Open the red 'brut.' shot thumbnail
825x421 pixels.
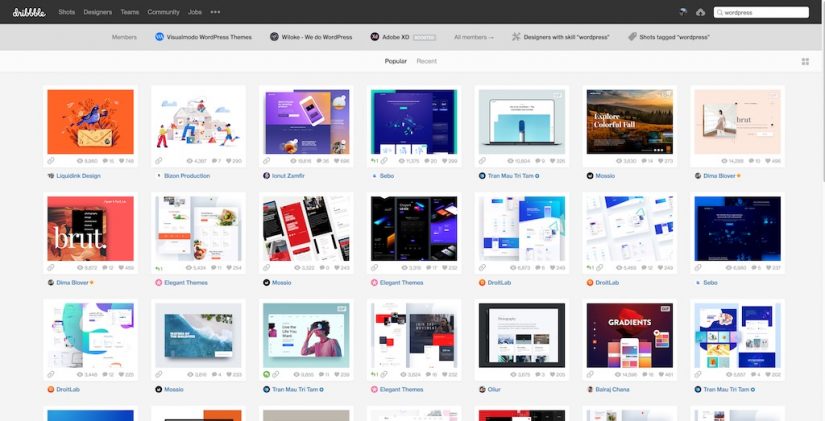click(x=90, y=228)
